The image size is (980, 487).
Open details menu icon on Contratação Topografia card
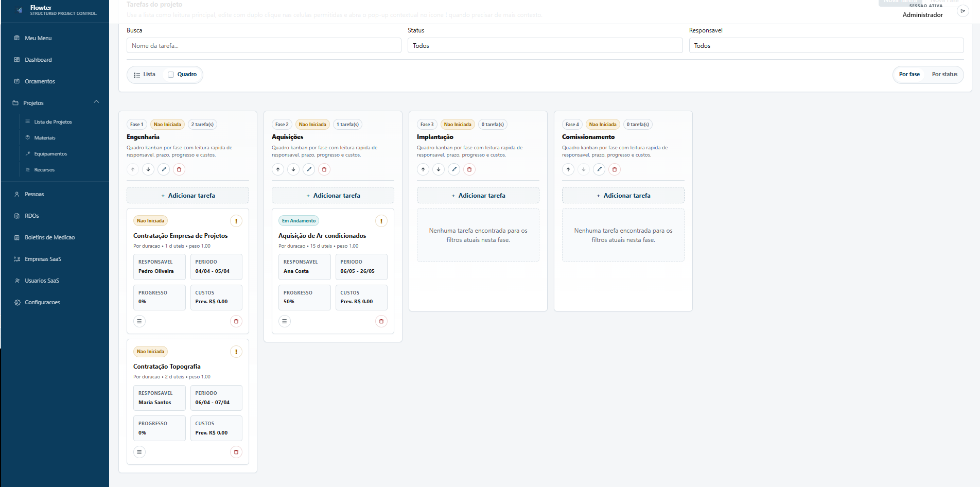tap(139, 451)
